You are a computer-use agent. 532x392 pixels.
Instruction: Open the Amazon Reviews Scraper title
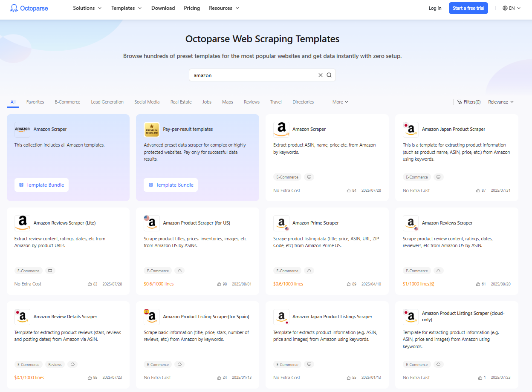tap(447, 223)
